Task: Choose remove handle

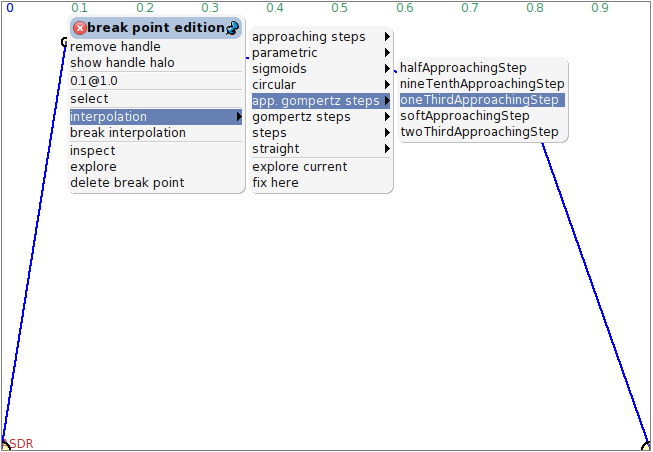Action: 156,47
